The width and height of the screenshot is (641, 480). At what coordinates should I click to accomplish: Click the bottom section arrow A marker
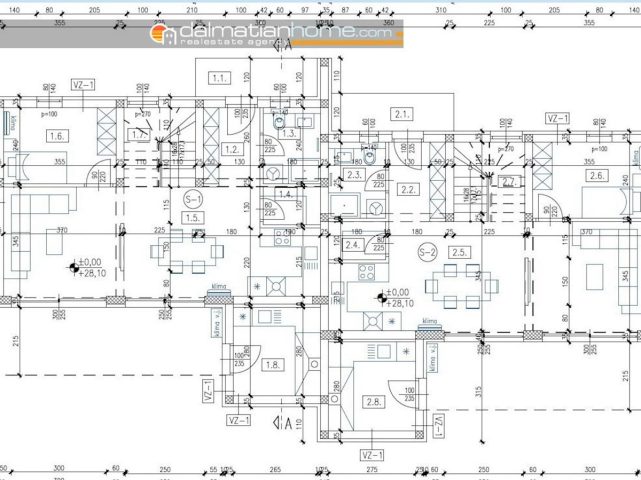[283, 423]
